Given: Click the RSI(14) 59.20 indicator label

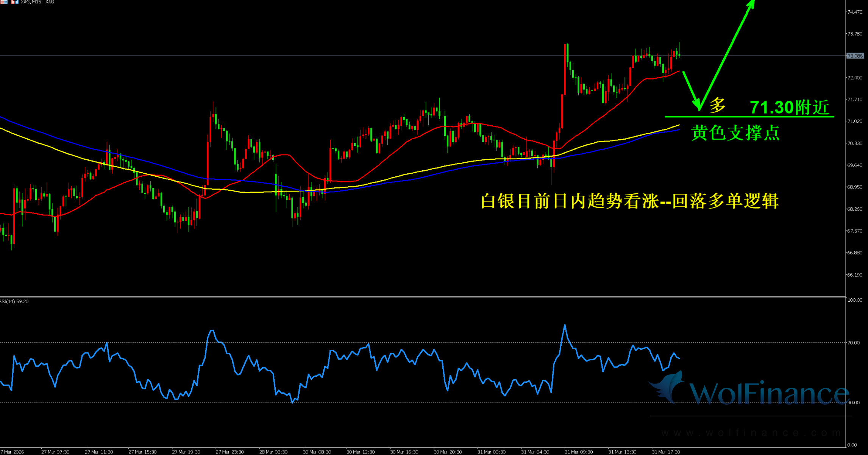Looking at the screenshot, I should coord(14,302).
